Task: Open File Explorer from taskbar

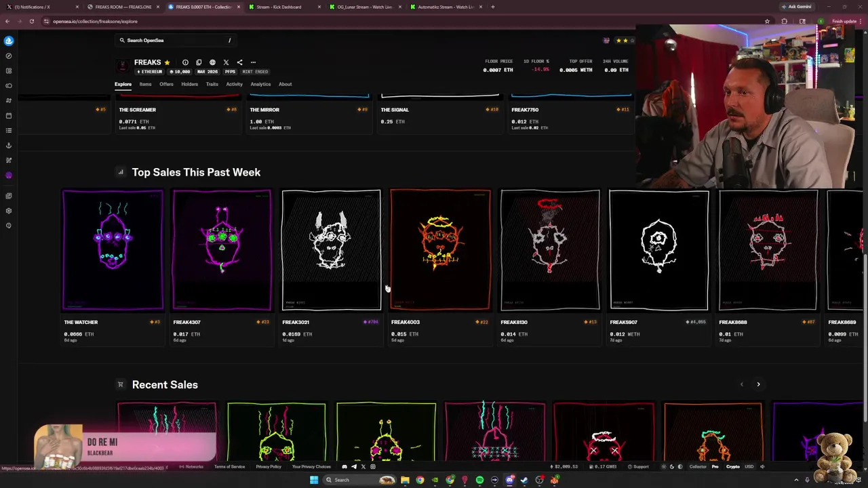Action: click(405, 480)
